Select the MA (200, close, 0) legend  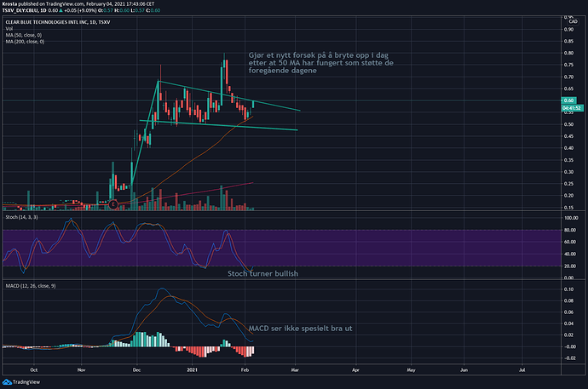click(25, 43)
